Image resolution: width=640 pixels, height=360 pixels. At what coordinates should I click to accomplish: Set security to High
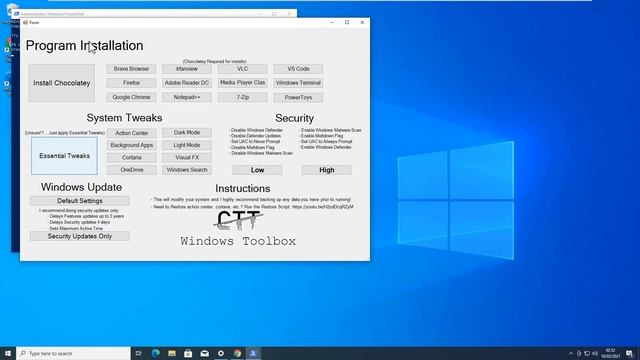(327, 170)
